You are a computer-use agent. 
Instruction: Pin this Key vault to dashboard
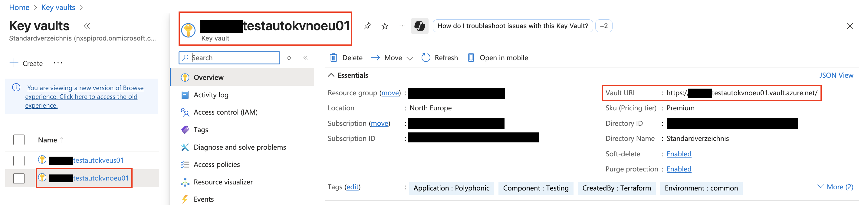coord(367,26)
